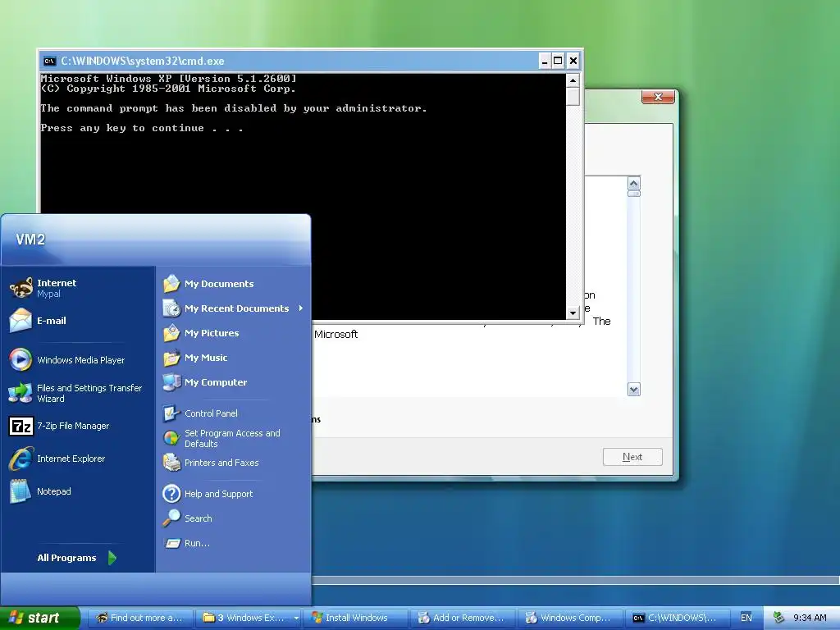Maximize the cmd.exe window
Screen dimensions: 840x630
click(x=558, y=61)
